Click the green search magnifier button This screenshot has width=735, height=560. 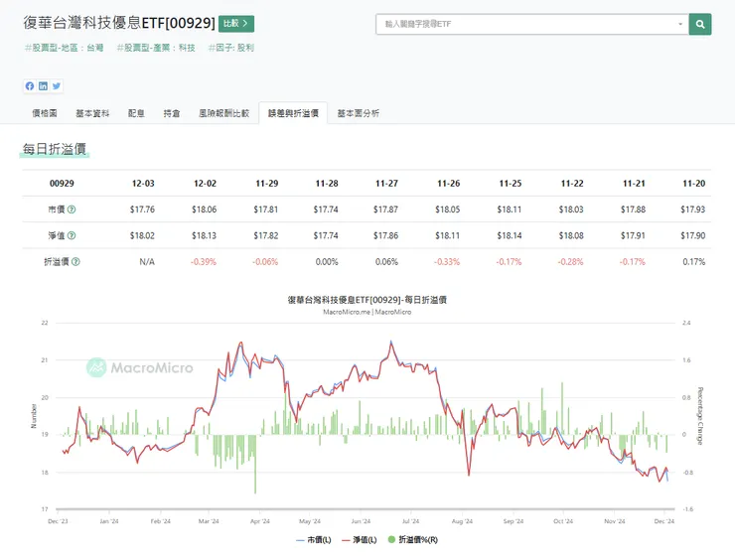pos(700,24)
